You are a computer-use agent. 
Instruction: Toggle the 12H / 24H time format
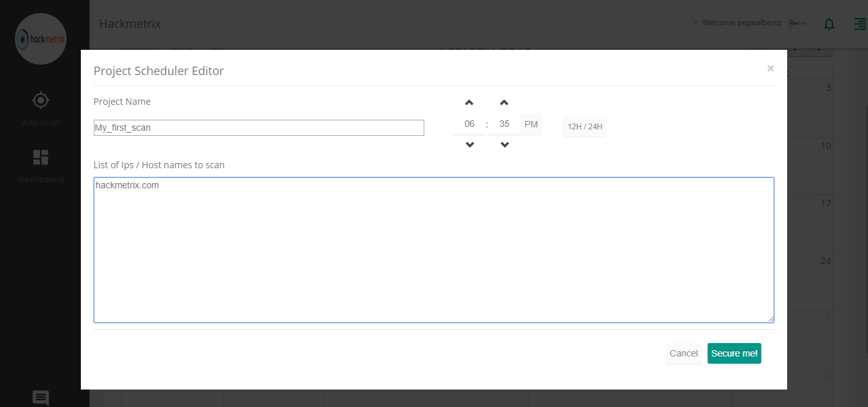585,127
